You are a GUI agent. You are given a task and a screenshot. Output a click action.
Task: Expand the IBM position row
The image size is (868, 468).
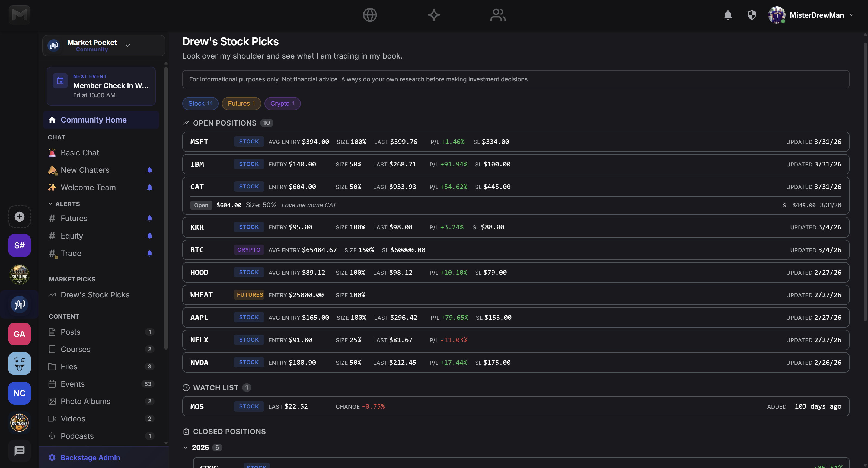pyautogui.click(x=516, y=164)
